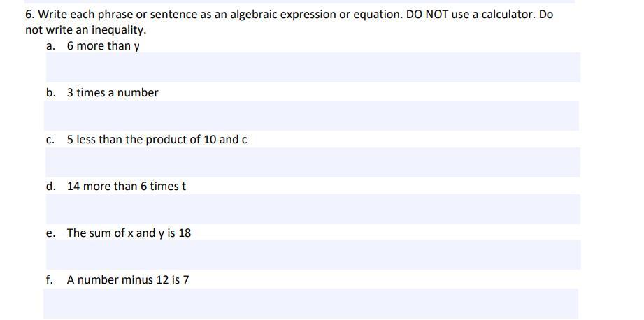Click the answer field under 'The sum of x and y is 18'
The width and height of the screenshot is (644, 320).
(313, 255)
